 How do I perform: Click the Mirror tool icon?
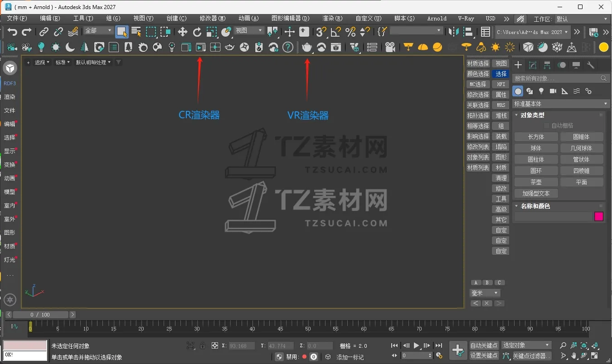click(453, 31)
